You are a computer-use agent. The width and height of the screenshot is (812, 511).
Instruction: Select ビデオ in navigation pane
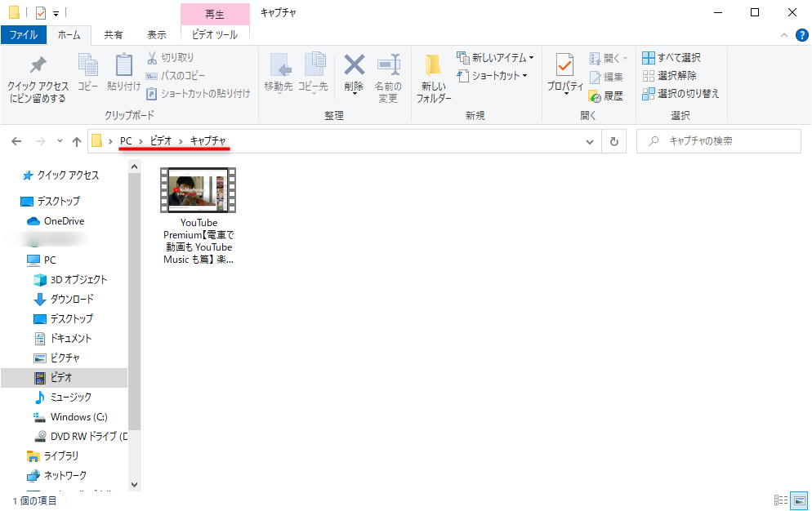pyautogui.click(x=64, y=378)
